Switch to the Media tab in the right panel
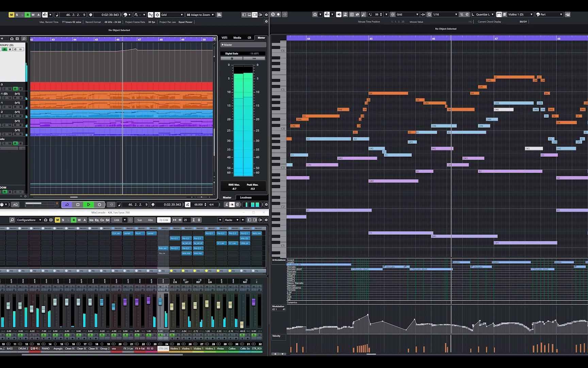 tap(237, 37)
